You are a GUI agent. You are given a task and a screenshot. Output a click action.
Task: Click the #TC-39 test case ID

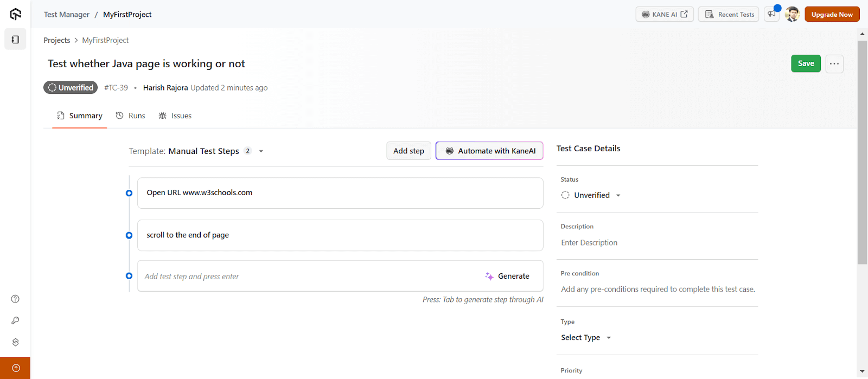tap(116, 87)
